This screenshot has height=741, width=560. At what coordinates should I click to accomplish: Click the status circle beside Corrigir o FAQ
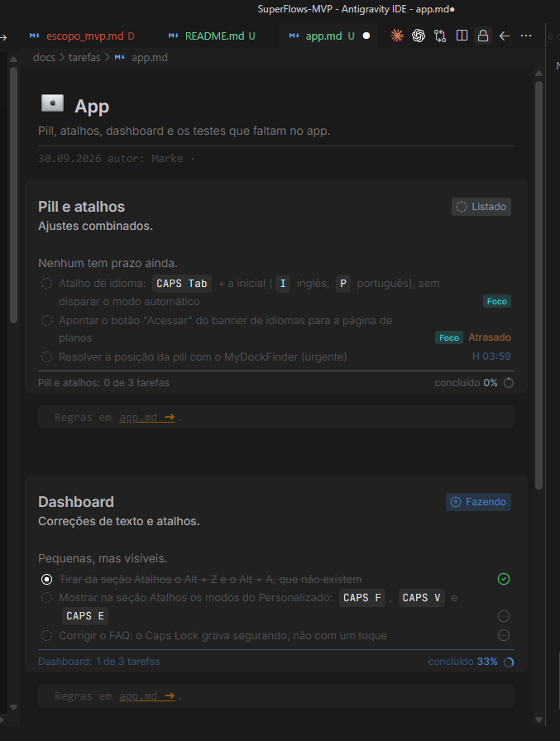[x=504, y=636]
